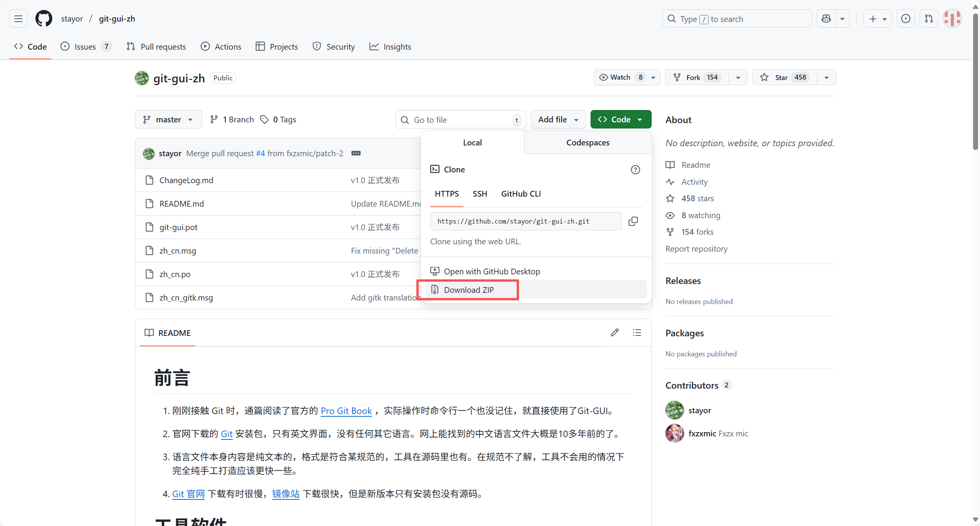Image resolution: width=980 pixels, height=526 pixels.
Task: Edit the README with the pencil icon
Action: click(x=614, y=332)
